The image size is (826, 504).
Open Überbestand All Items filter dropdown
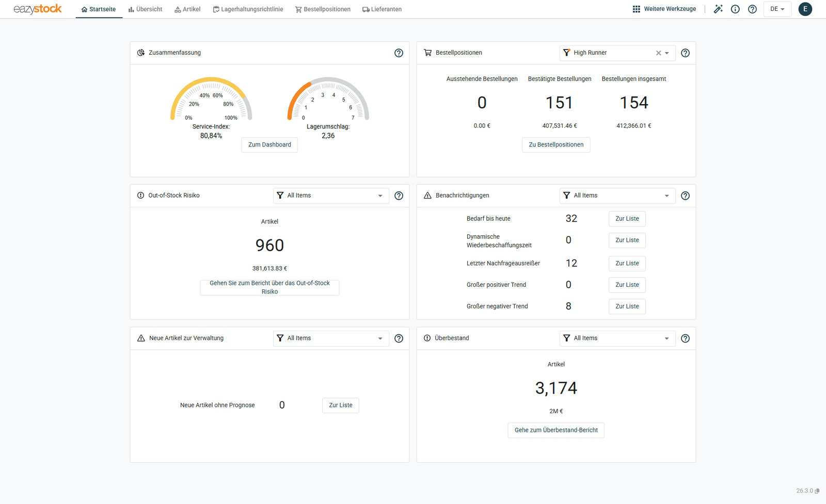point(617,338)
